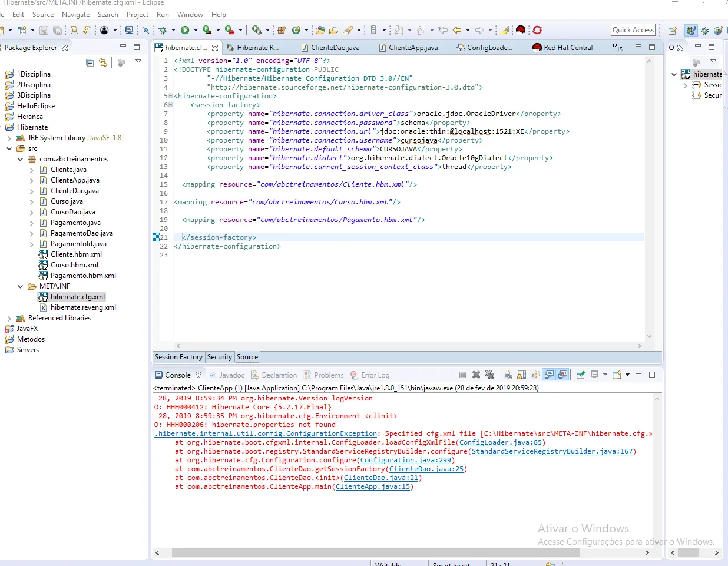
Task: Toggle Link with Editor in Package Explorer
Action: (x=103, y=62)
